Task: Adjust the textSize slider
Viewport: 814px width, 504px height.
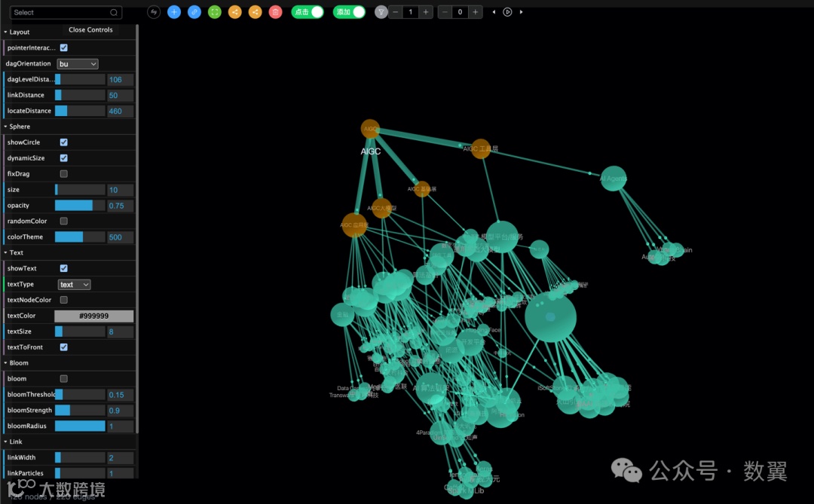Action: coord(80,331)
